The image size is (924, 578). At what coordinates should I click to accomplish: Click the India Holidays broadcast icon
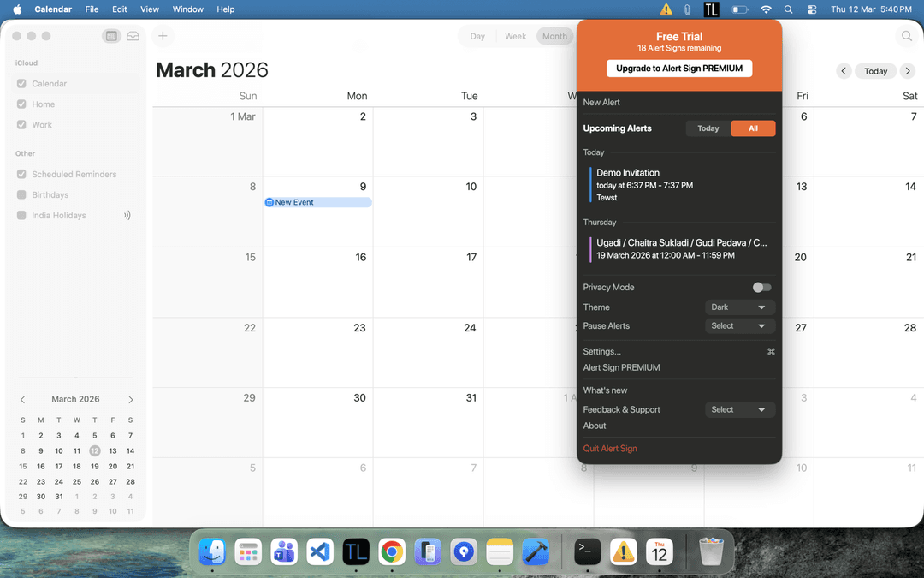127,215
